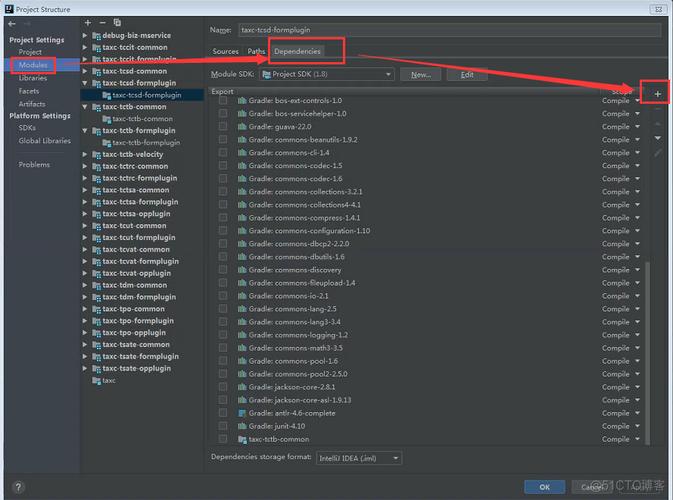Viewport: 673px width, 500px height.
Task: Open Facets settings section
Action: [29, 91]
